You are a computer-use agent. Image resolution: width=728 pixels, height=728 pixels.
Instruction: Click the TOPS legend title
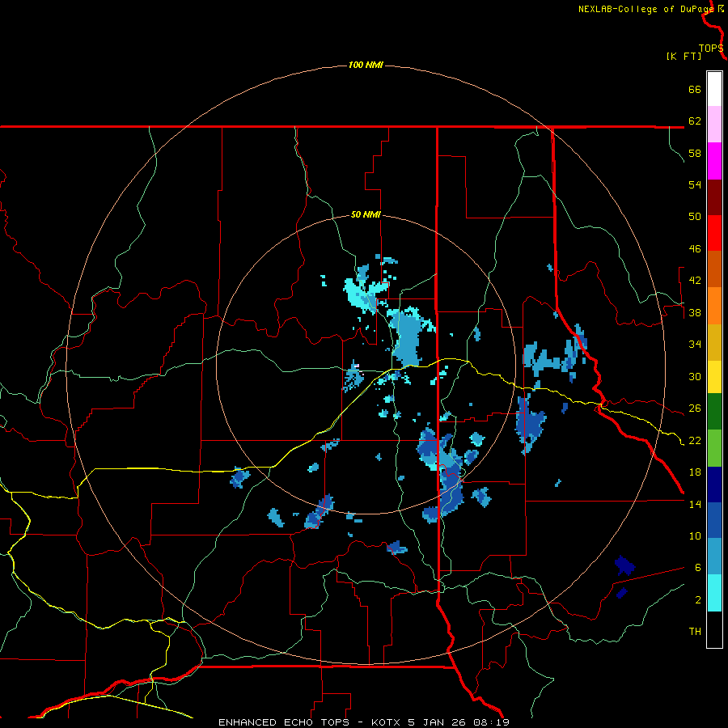(711, 49)
